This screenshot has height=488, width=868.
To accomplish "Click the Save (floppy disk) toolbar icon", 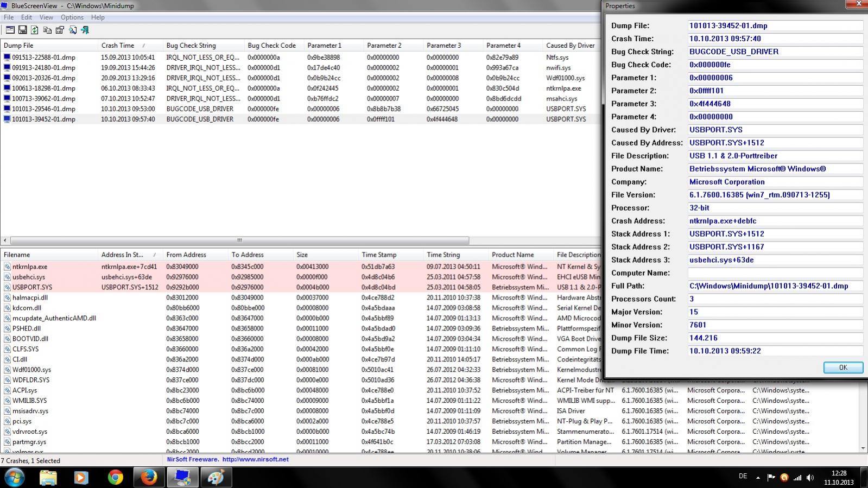I will 23,30.
